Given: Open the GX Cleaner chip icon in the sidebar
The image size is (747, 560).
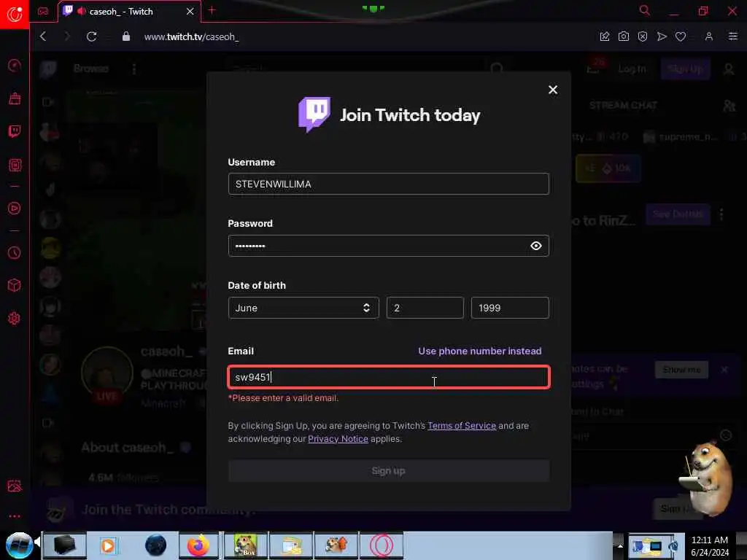Looking at the screenshot, I should click(15, 166).
